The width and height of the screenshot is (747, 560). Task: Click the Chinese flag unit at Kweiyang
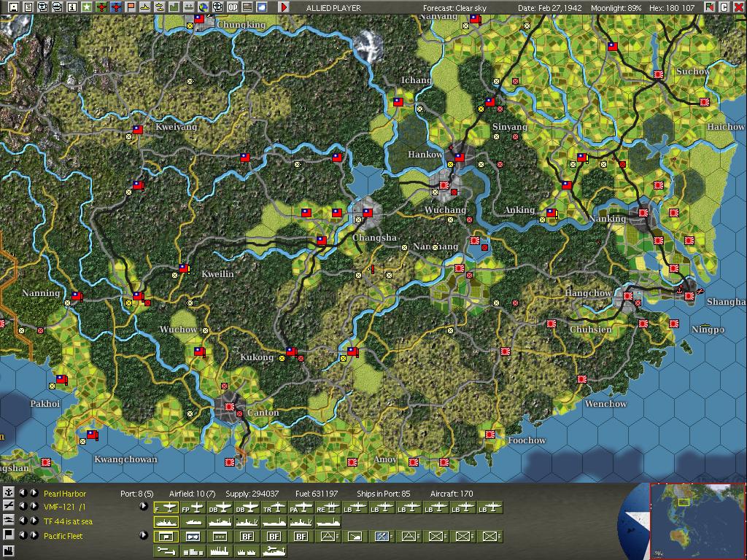click(138, 130)
